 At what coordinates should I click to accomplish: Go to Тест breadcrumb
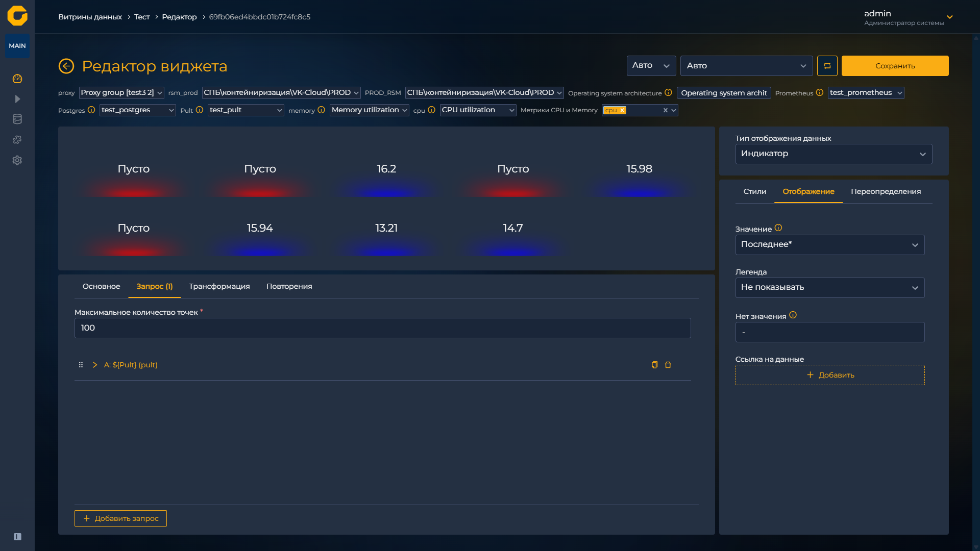pos(142,17)
